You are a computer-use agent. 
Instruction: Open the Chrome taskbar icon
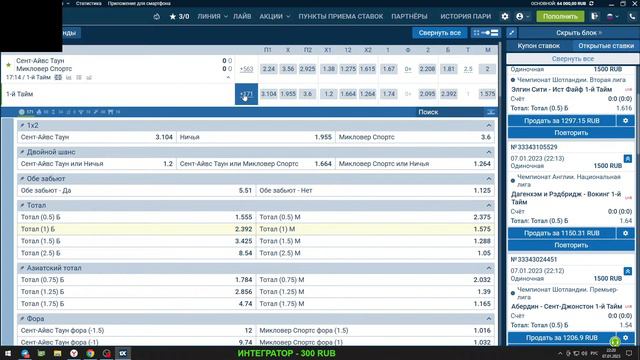(x=90, y=353)
